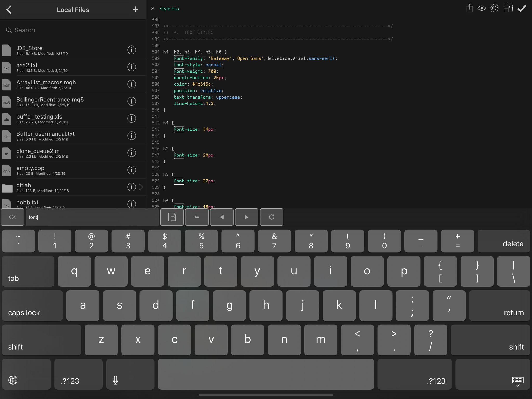Open the share sheet icon
The height and width of the screenshot is (399, 532).
(469, 9)
